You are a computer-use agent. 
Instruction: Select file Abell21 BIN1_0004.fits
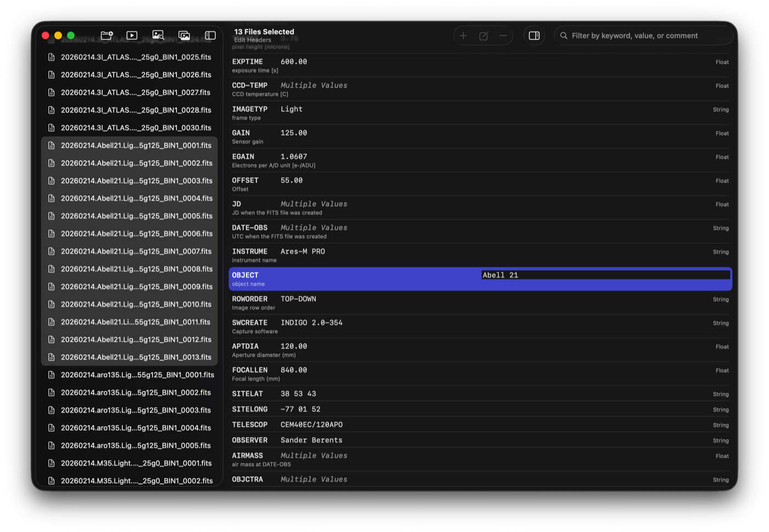coord(130,198)
